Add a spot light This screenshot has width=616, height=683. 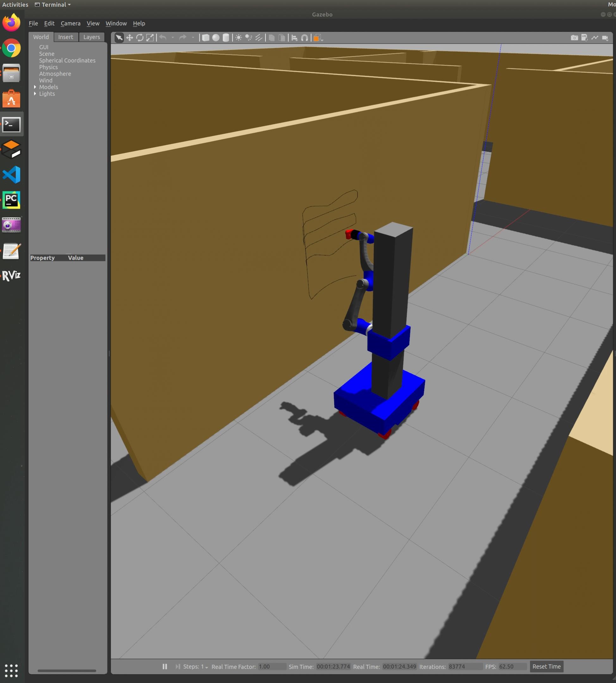249,38
